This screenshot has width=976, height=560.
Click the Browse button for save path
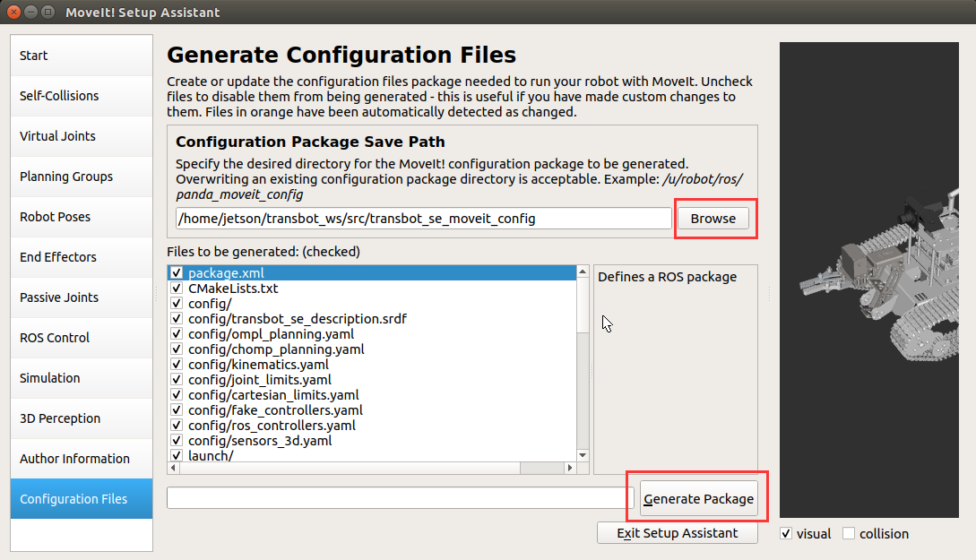[713, 219]
